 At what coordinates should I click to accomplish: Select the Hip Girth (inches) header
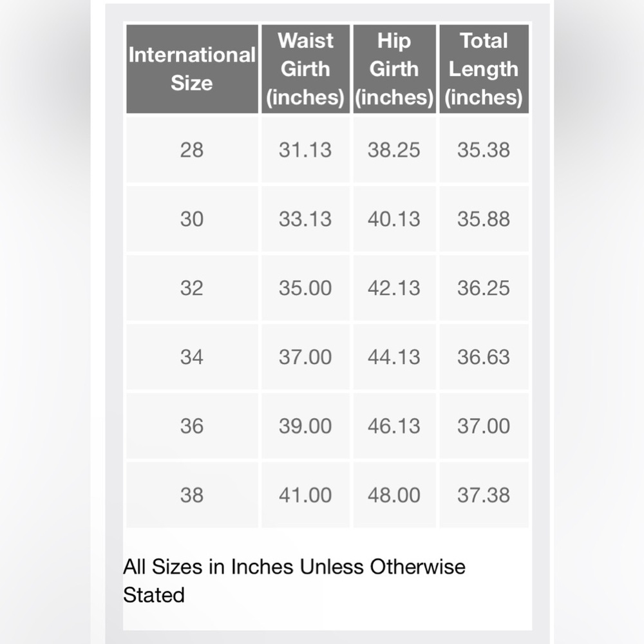[x=394, y=69]
